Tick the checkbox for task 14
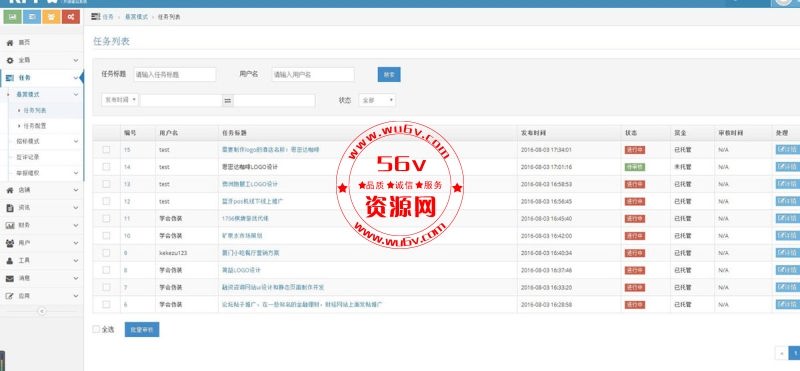This screenshot has width=800, height=371. pyautogui.click(x=106, y=166)
